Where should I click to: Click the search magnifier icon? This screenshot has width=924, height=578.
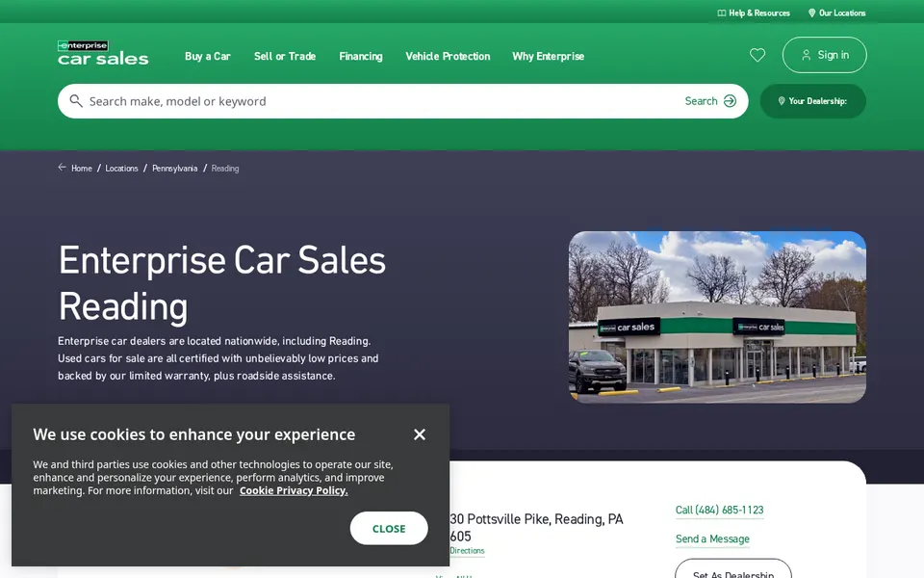[x=76, y=101]
